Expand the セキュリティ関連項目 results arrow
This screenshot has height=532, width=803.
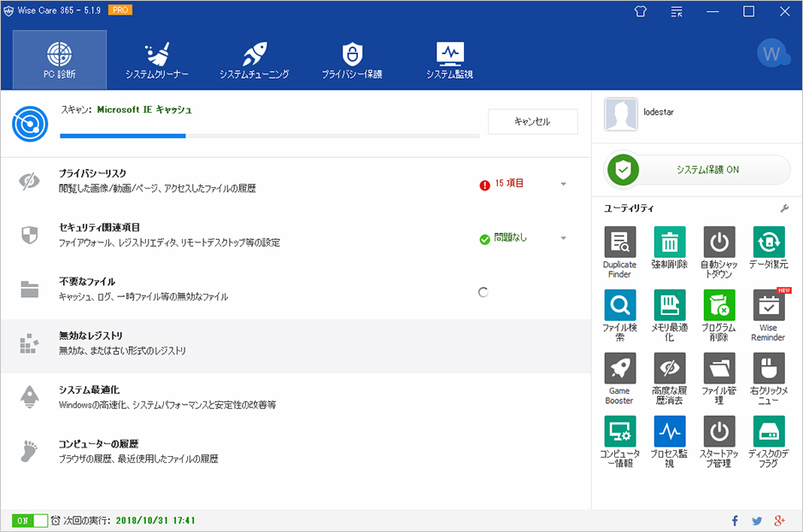pyautogui.click(x=564, y=238)
